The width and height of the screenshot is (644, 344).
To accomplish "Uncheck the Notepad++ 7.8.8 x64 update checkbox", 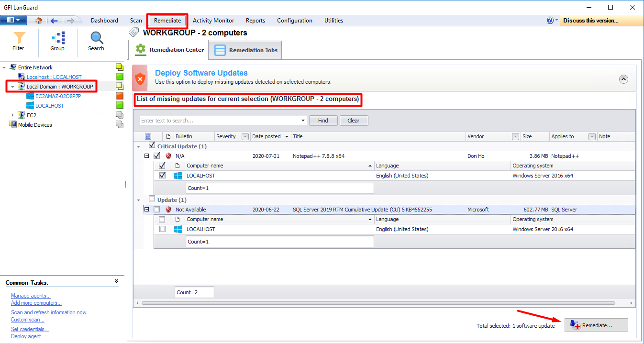I will 157,155.
